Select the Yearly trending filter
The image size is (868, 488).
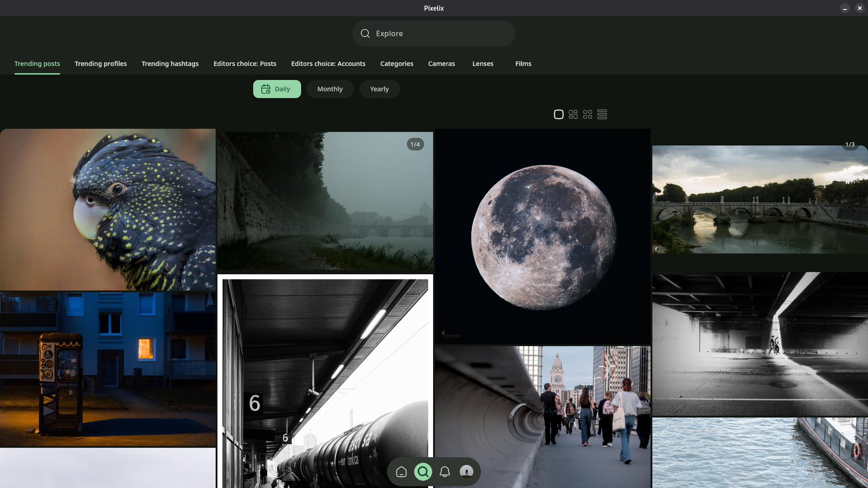(x=379, y=89)
